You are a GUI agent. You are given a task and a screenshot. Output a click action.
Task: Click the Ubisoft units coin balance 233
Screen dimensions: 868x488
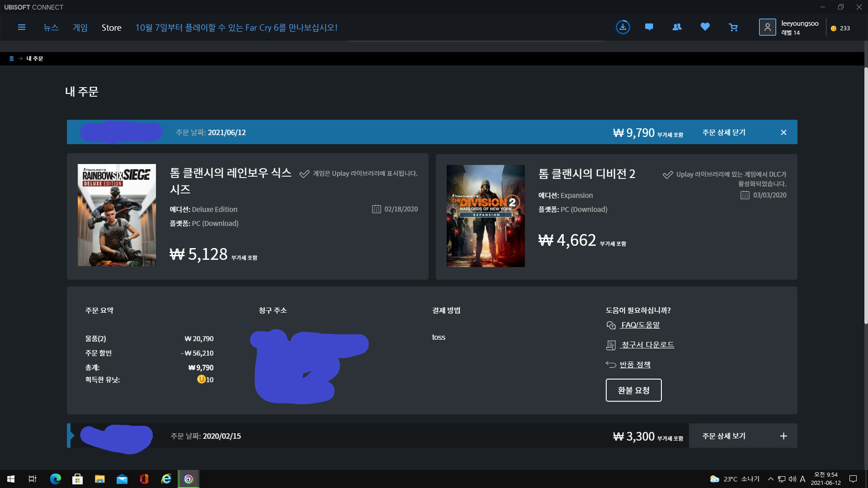click(x=840, y=28)
